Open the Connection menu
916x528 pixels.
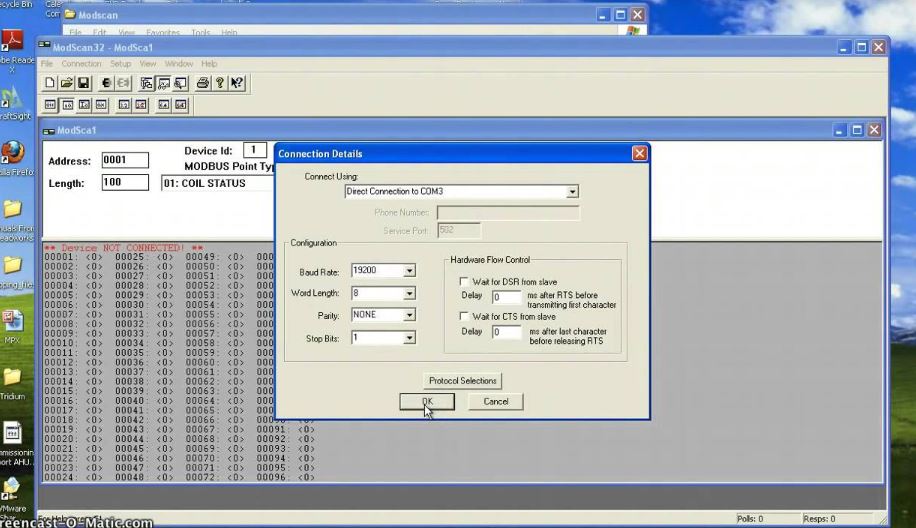coord(81,64)
